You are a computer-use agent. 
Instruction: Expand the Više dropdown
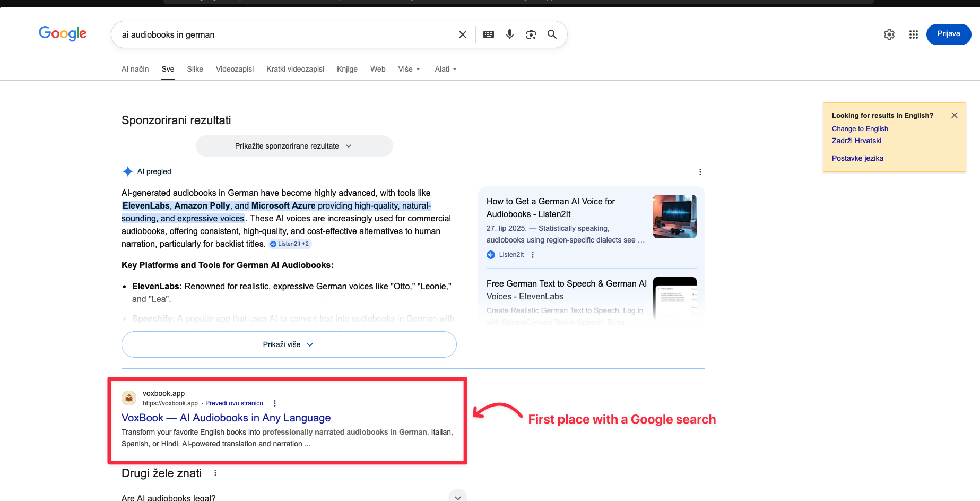(x=409, y=69)
